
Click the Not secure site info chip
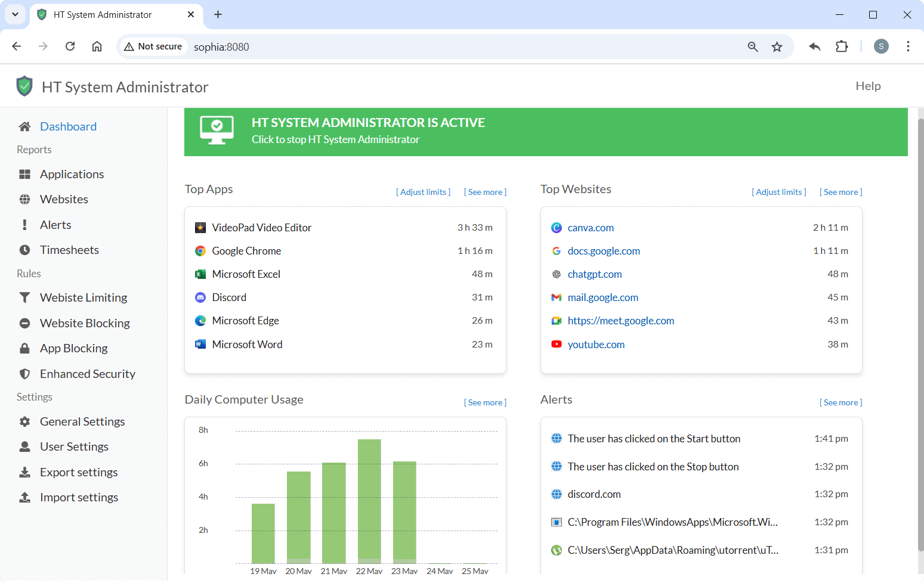tap(153, 46)
